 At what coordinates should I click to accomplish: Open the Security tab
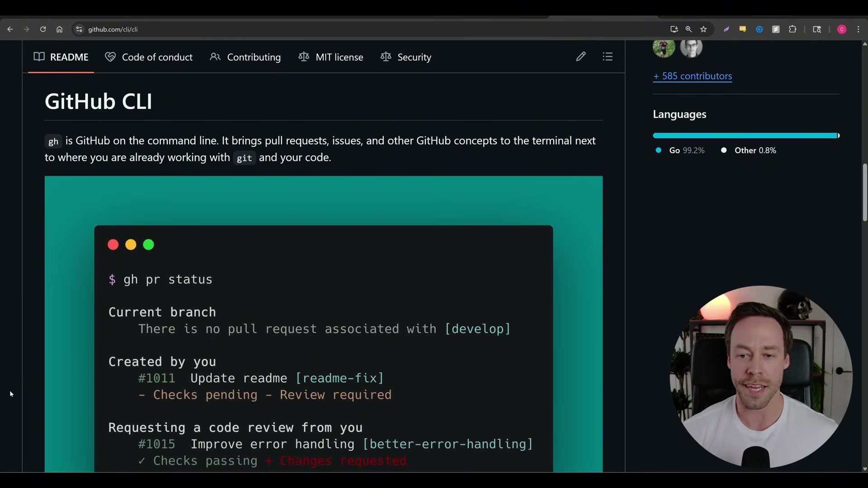coord(406,57)
